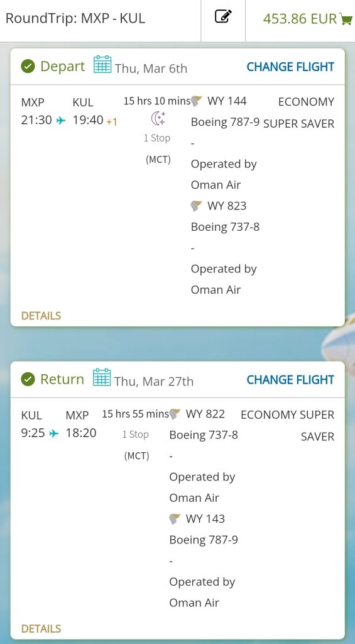The width and height of the screenshot is (355, 644).
Task: Click the Oman Air logo beside WY 822
Action: coord(175,414)
